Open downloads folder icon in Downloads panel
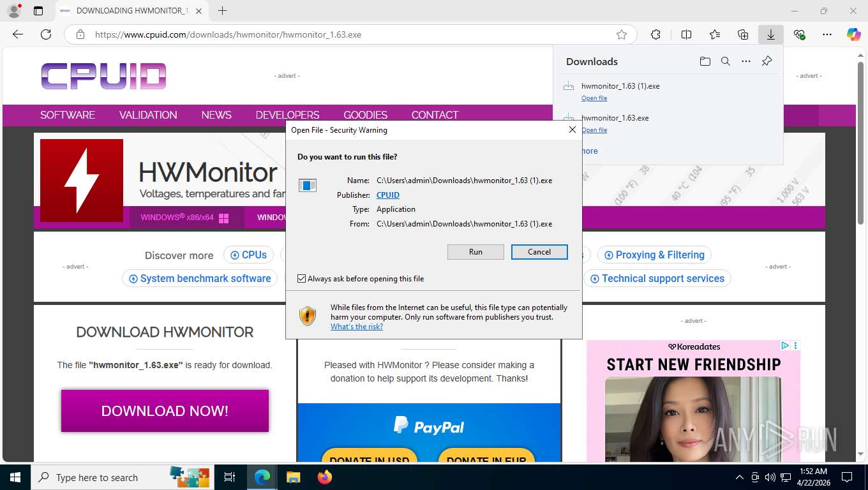Screen dimensions: 868x490 [x=705, y=61]
